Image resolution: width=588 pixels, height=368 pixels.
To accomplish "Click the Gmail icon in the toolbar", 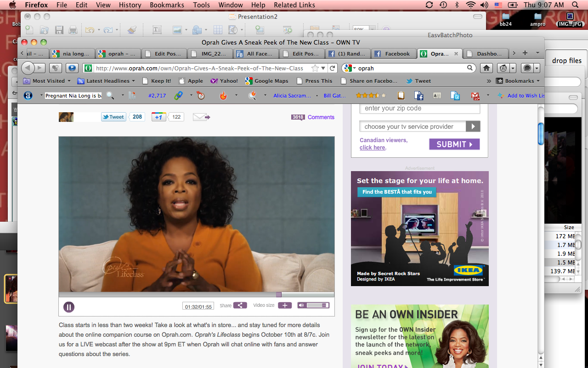I will coord(475,96).
